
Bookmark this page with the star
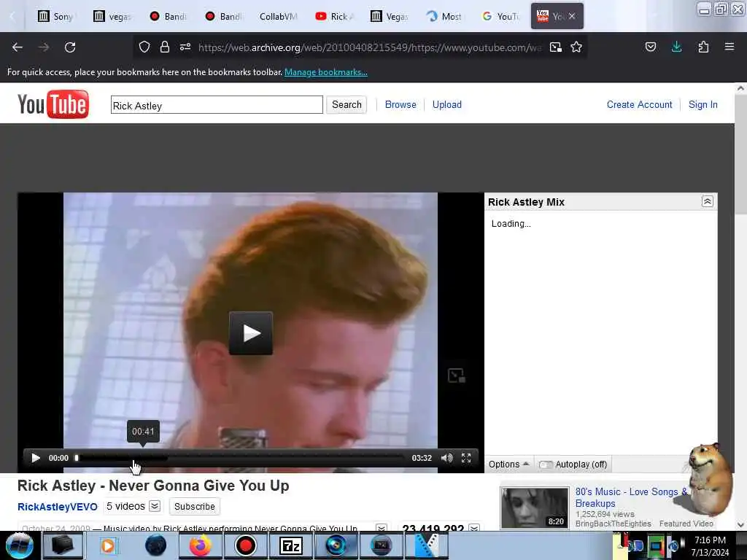point(576,47)
